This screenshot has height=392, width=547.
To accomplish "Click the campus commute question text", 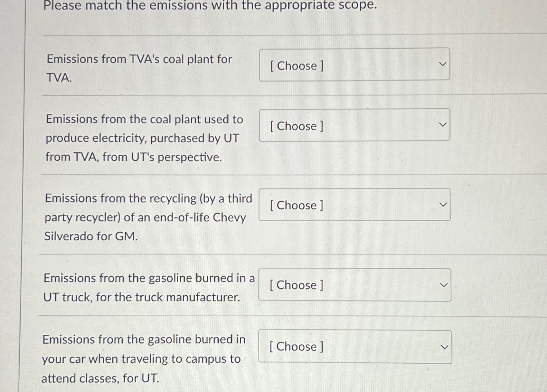I will [142, 359].
